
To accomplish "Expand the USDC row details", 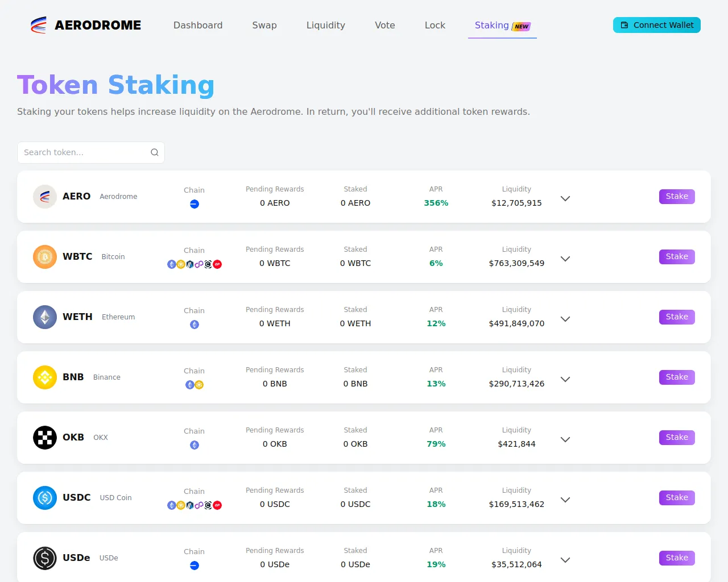I will coord(565,500).
